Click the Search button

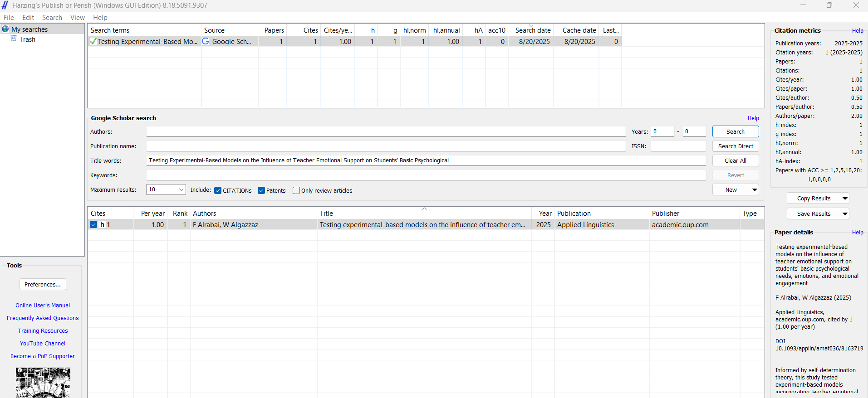click(x=736, y=131)
